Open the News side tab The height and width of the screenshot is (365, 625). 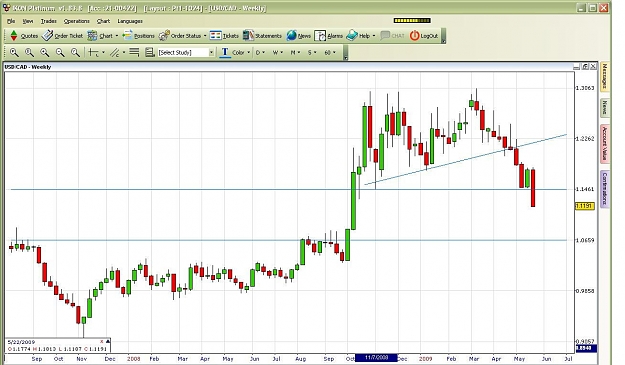605,108
